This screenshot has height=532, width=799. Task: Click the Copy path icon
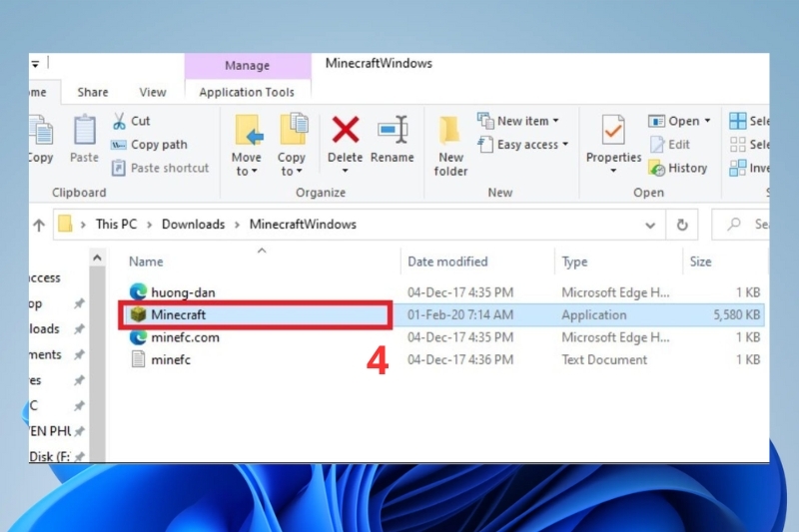[118, 145]
